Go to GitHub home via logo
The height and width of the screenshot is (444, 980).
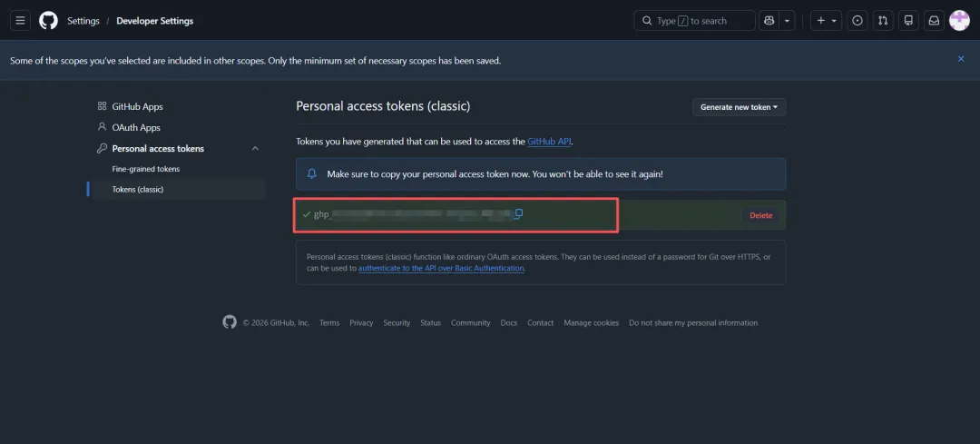coord(48,21)
